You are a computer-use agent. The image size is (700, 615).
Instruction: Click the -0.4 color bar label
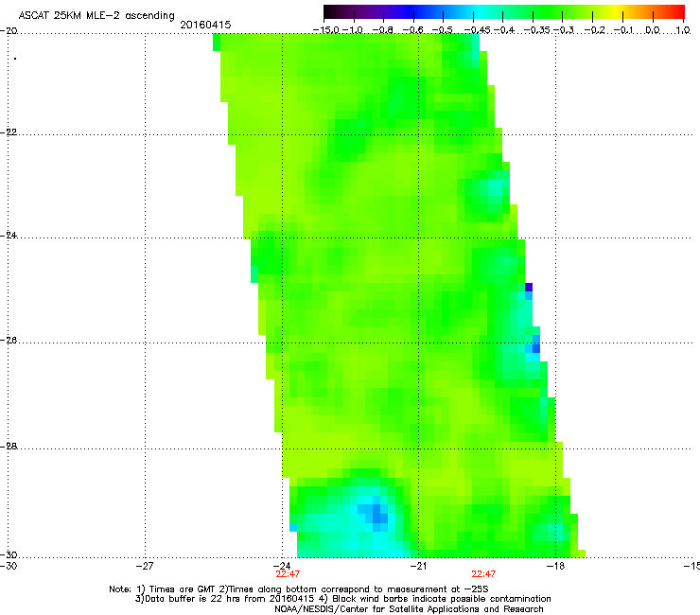click(503, 30)
